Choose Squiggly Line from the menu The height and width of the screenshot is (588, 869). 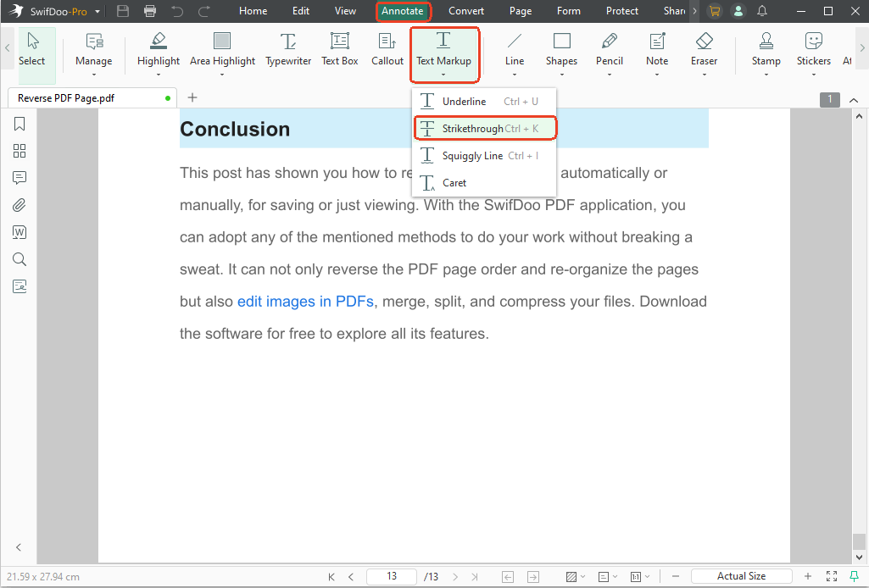pos(484,156)
